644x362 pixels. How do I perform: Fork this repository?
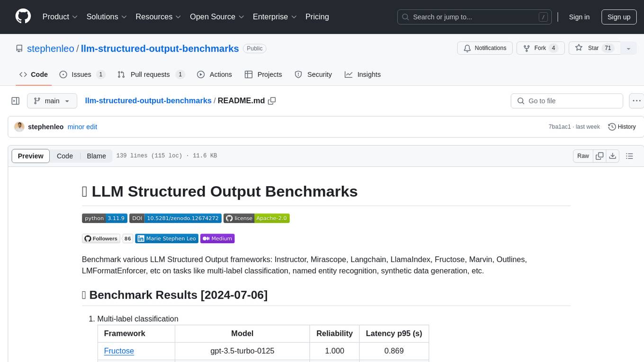point(540,48)
